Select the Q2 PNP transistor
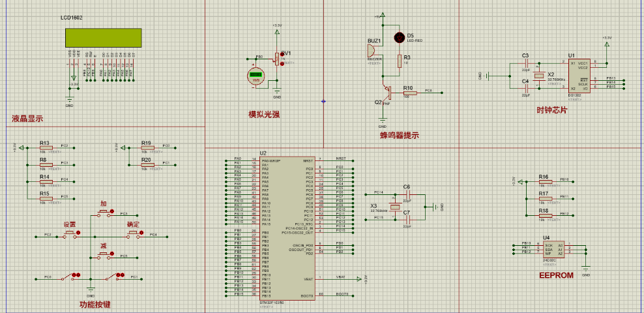 click(388, 93)
